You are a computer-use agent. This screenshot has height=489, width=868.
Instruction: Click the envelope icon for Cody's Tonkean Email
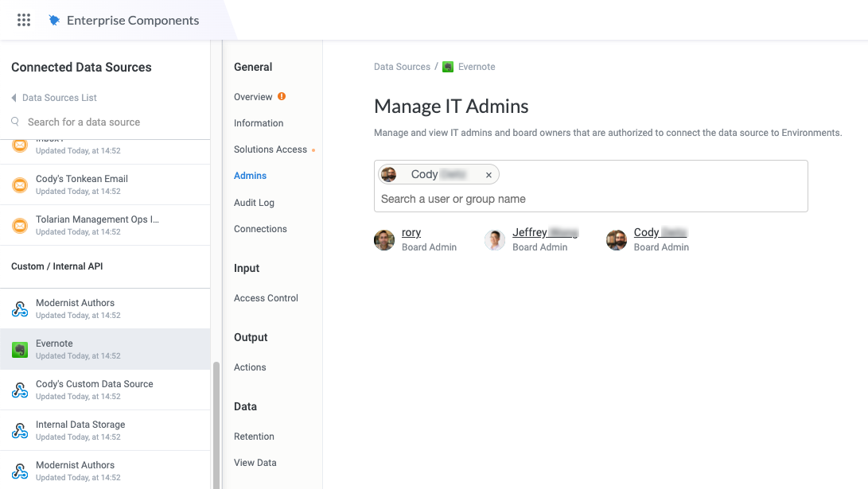pos(20,184)
